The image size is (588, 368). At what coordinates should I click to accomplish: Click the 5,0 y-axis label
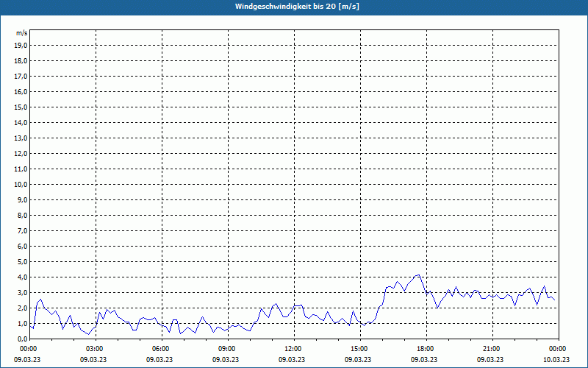tap(22, 262)
